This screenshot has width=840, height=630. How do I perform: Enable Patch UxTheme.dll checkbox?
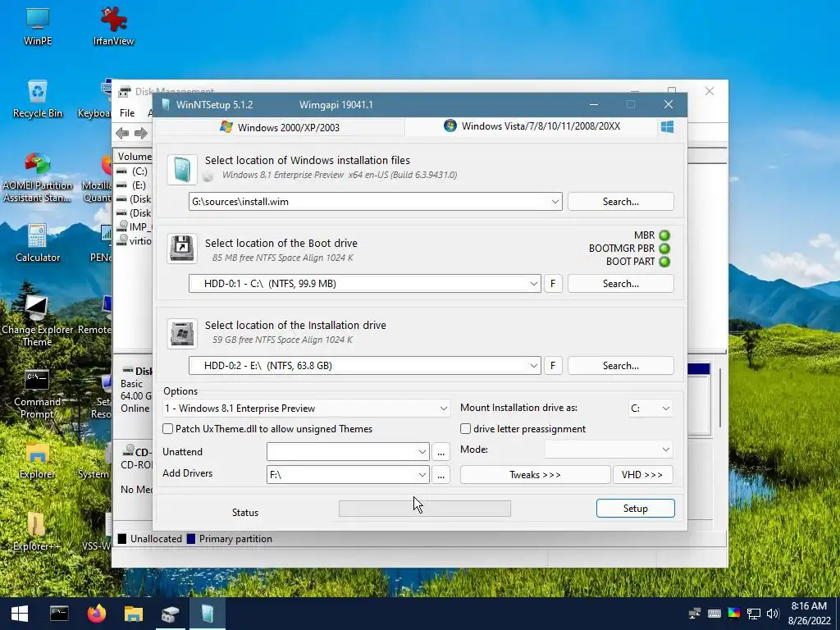[x=167, y=428]
